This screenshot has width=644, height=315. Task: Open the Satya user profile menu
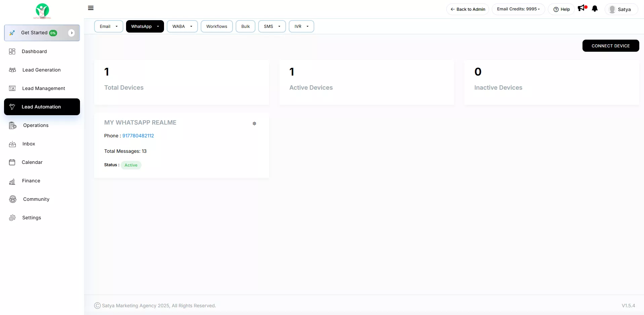point(621,9)
